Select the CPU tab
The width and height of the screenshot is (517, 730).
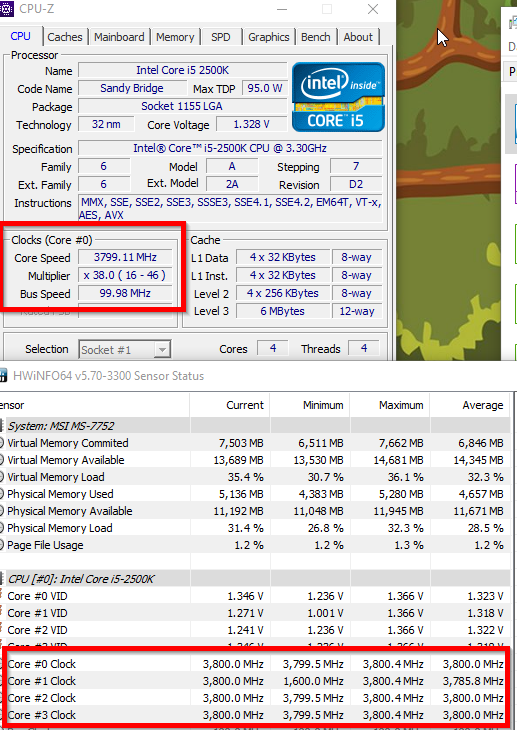click(x=20, y=36)
